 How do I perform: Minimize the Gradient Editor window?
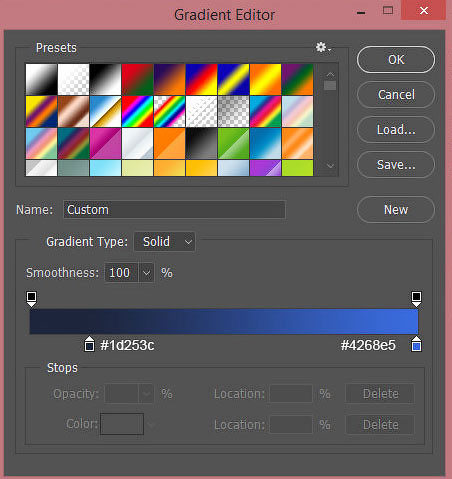(x=361, y=13)
